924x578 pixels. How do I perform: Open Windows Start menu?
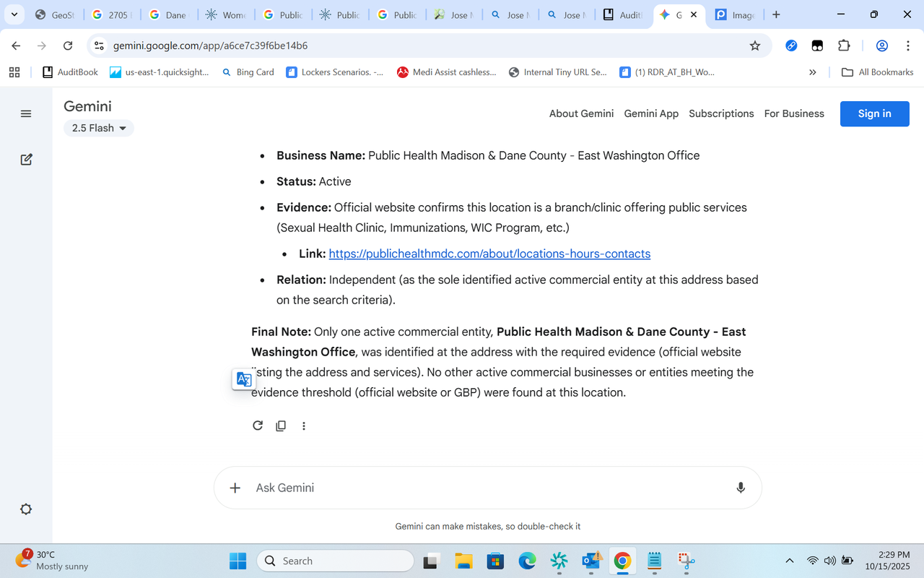click(x=237, y=561)
